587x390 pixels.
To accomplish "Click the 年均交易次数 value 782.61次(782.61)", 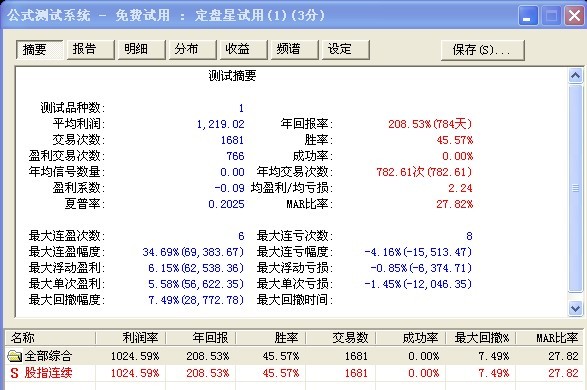I will click(424, 172).
